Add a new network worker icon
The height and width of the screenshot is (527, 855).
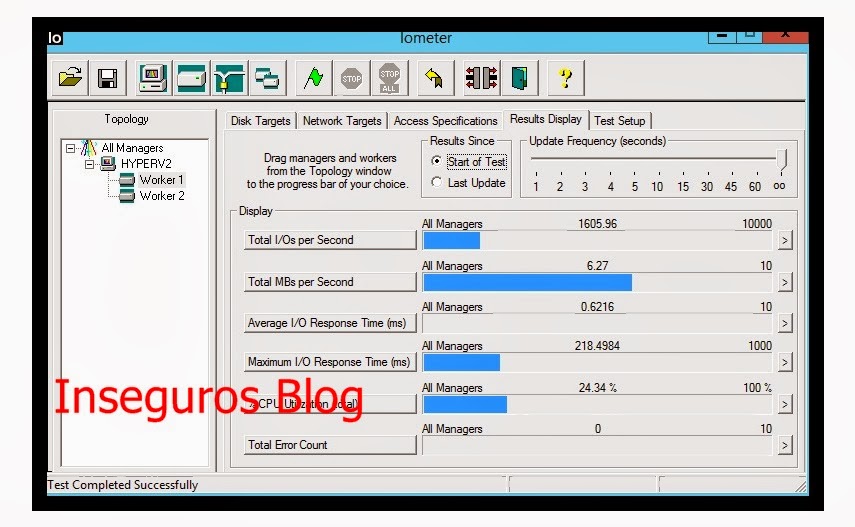(x=229, y=78)
